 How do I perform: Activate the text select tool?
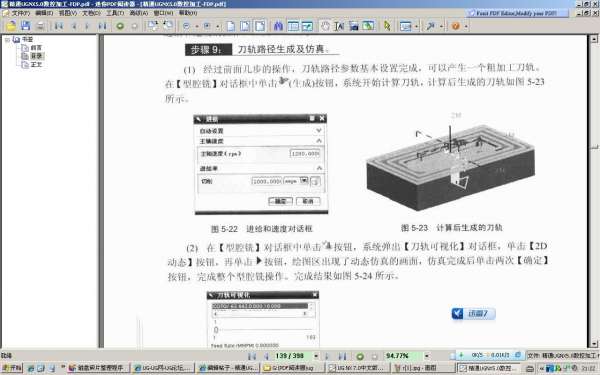point(339,26)
